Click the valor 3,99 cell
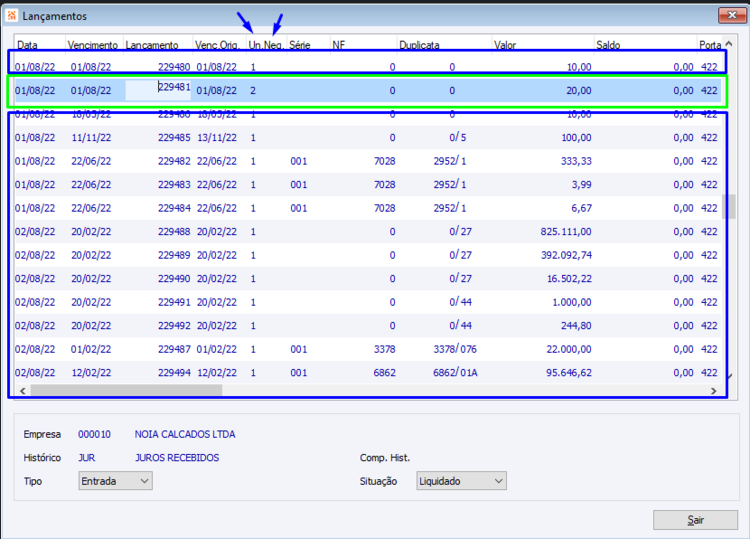750x539 pixels. click(582, 185)
